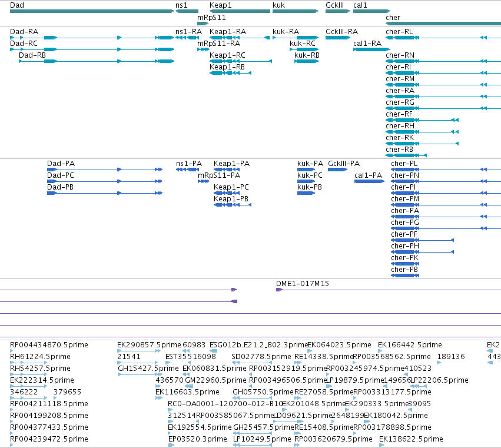Click the cher-PB protein label
501x448 pixels.
tap(404, 270)
